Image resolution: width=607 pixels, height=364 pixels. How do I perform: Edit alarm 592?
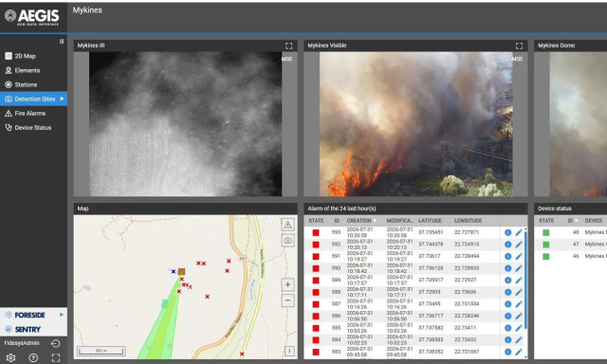519,245
